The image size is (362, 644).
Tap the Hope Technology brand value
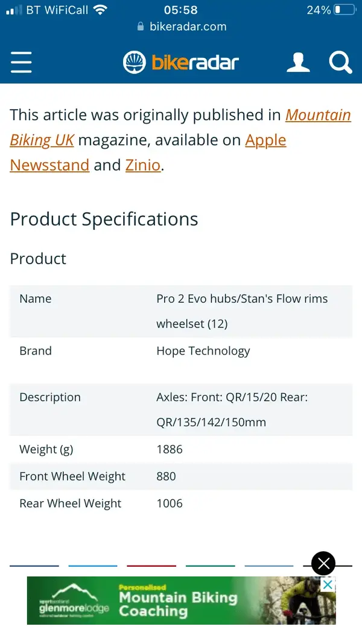pos(203,351)
